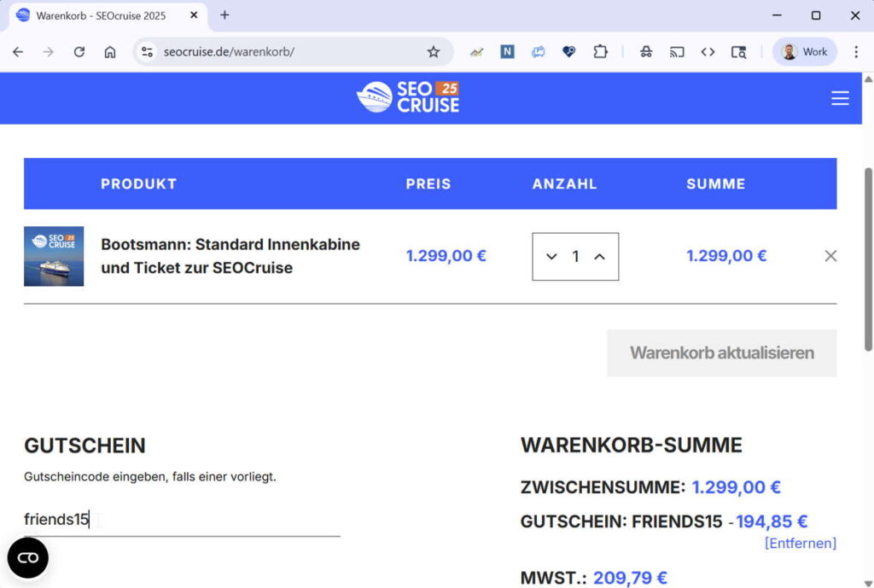Open the blue chat bubble extension

pos(538,52)
